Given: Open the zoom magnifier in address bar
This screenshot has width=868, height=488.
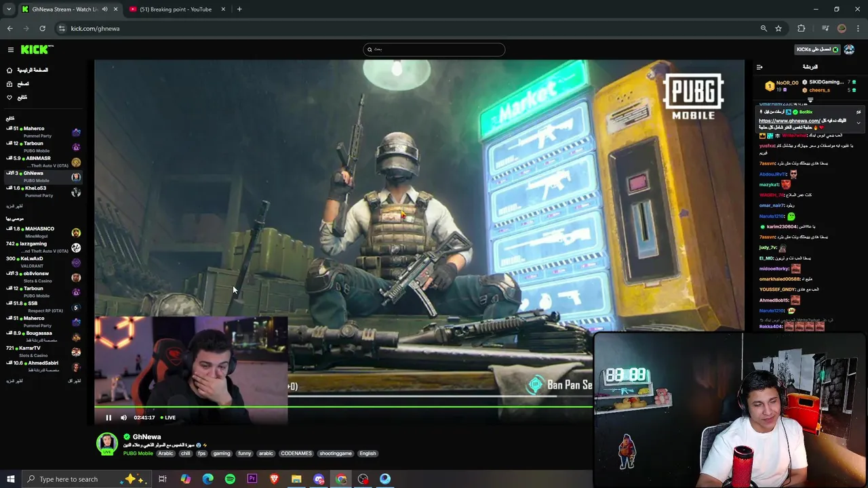Looking at the screenshot, I should (764, 28).
